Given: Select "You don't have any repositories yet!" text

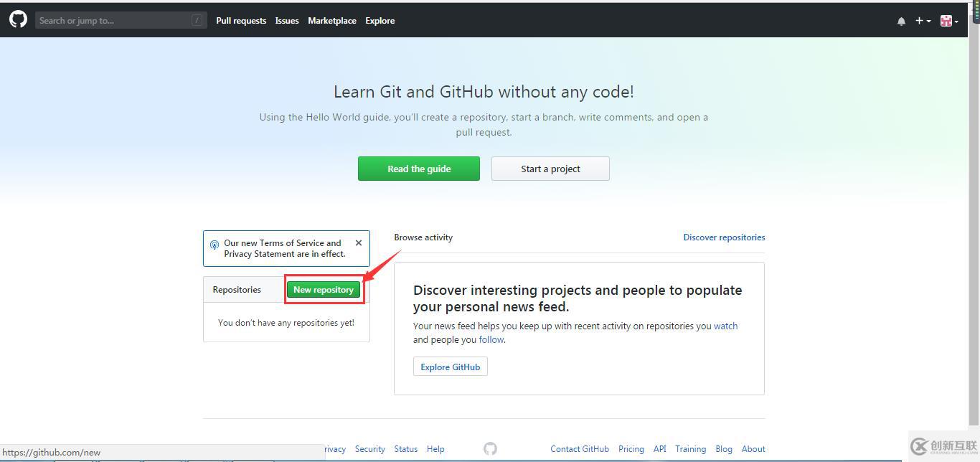Looking at the screenshot, I should (286, 323).
